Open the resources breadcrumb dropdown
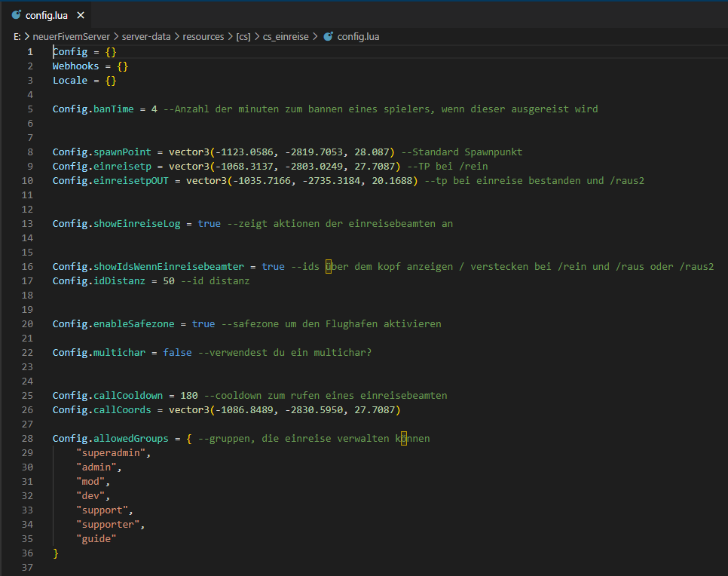Image resolution: width=728 pixels, height=576 pixels. click(203, 36)
